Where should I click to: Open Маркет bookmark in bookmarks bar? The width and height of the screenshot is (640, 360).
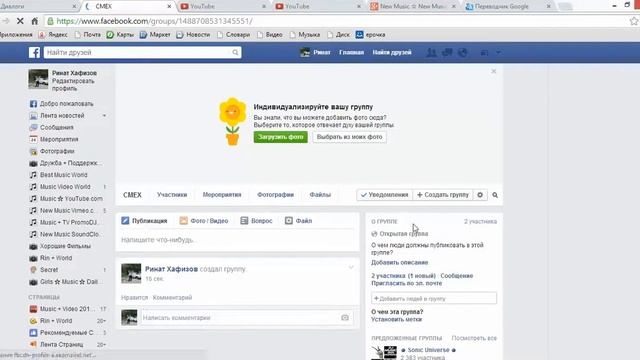[156, 35]
